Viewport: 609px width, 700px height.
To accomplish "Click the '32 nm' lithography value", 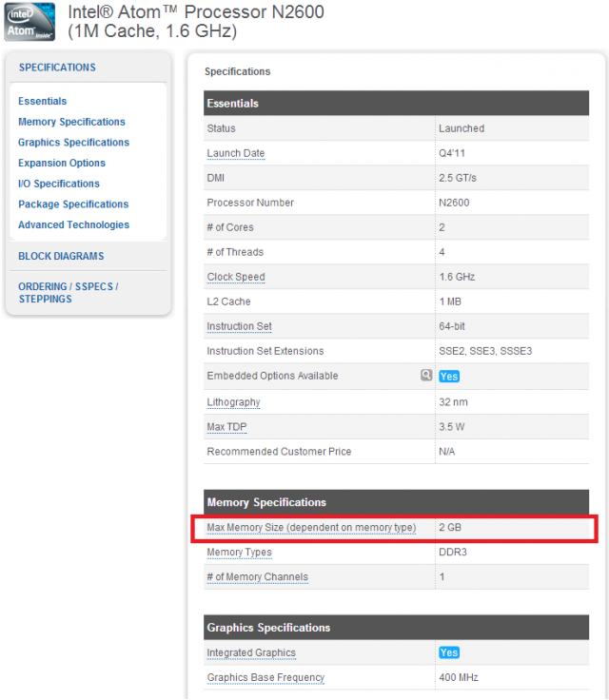I will pos(453,402).
